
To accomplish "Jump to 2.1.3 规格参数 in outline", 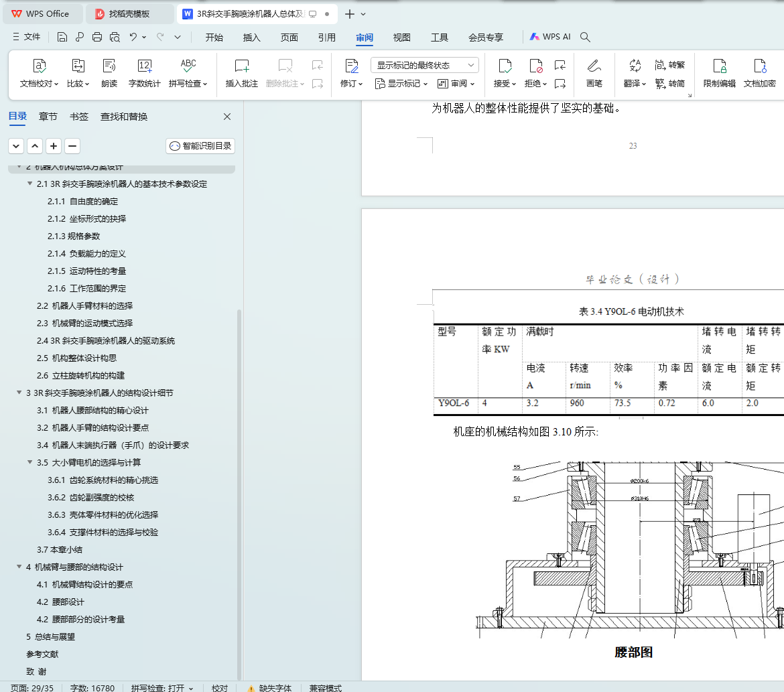I will point(74,236).
